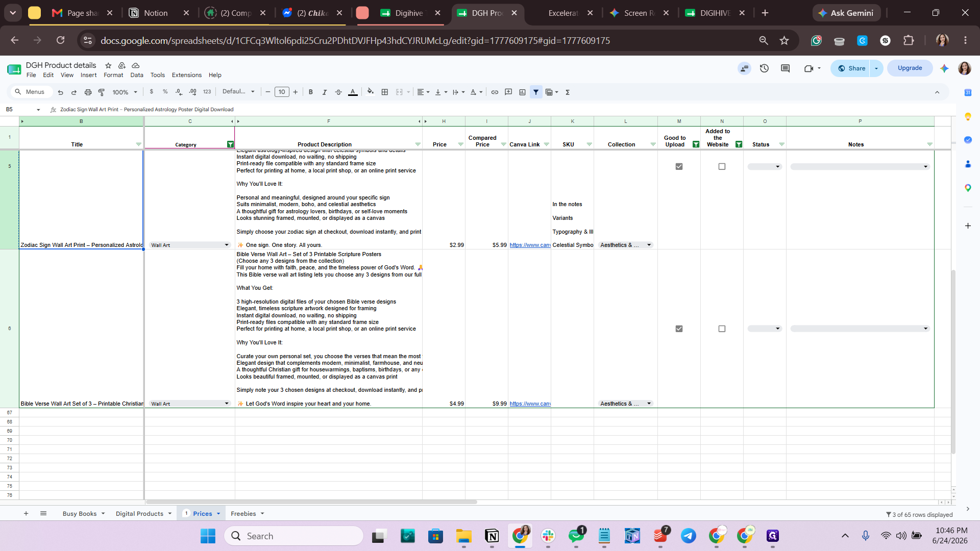The image size is (980, 551).
Task: Open the Insert menu
Action: click(88, 75)
